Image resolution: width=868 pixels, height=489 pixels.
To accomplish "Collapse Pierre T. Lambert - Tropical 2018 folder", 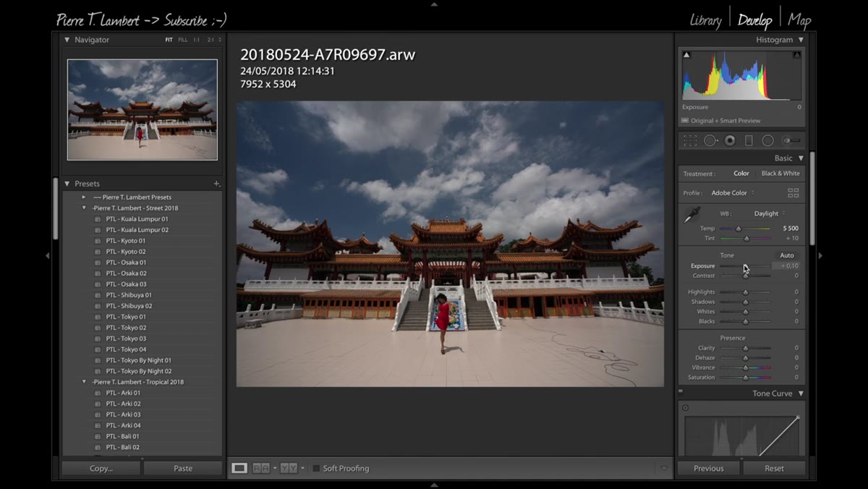I will tap(84, 381).
